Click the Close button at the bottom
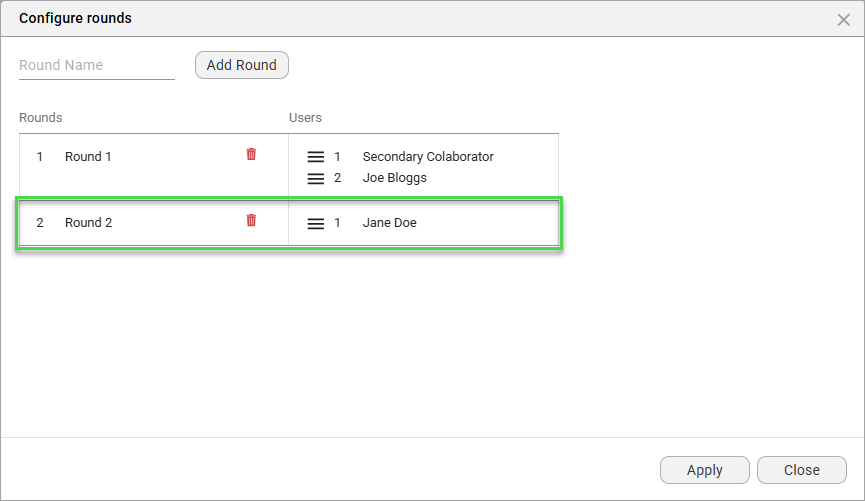The width and height of the screenshot is (865, 501). [x=801, y=470]
